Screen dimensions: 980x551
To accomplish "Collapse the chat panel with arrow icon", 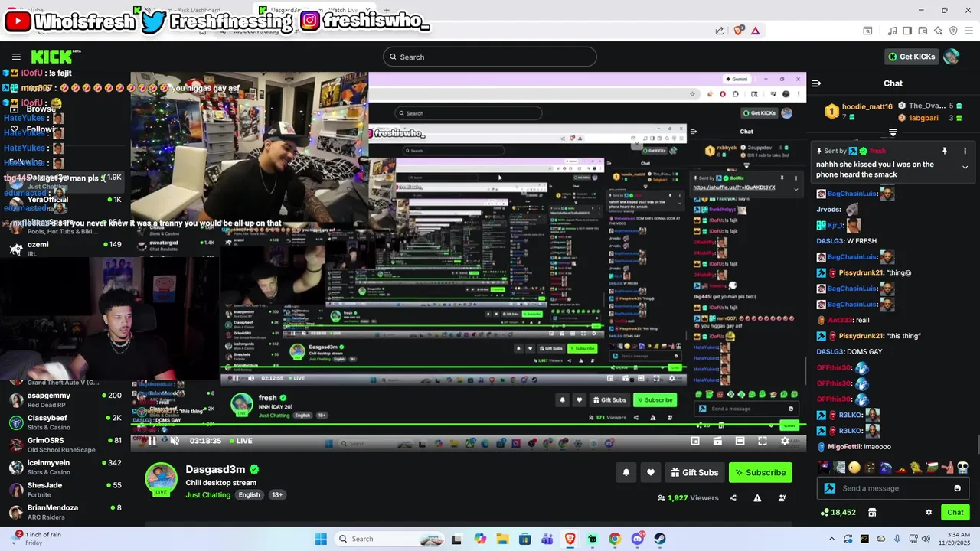I will pyautogui.click(x=816, y=83).
